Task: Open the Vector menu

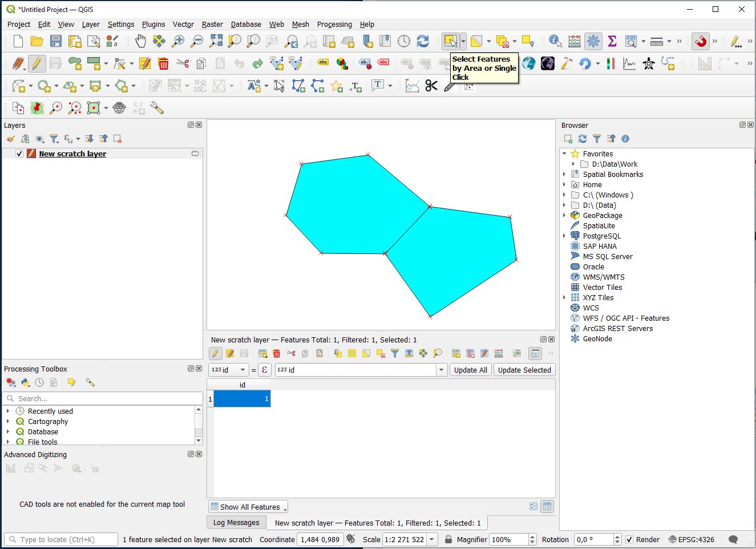Action: 183,25
